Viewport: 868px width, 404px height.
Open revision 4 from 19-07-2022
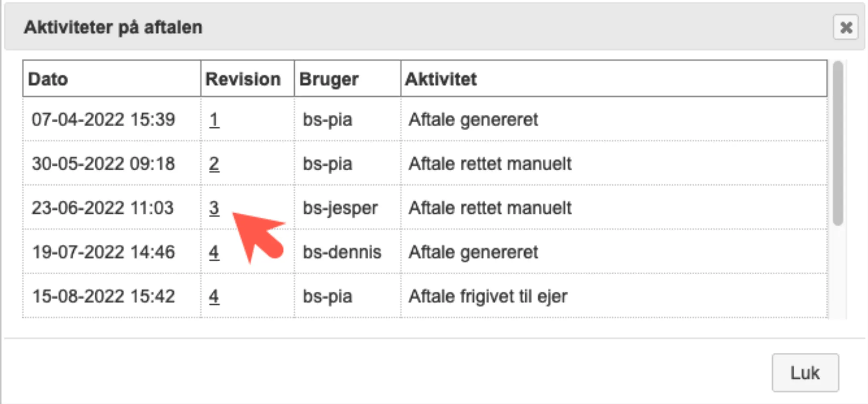coord(214,252)
